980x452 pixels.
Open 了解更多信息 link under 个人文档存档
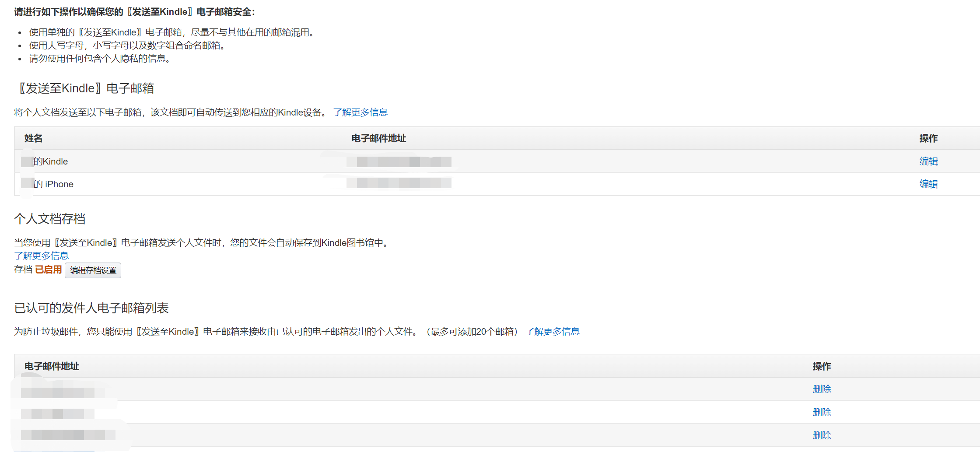pos(42,256)
